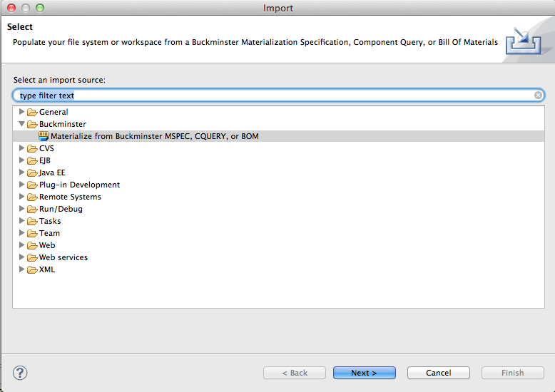Click the Buckminster folder icon
Viewport: 555px width, 392px height.
point(32,124)
